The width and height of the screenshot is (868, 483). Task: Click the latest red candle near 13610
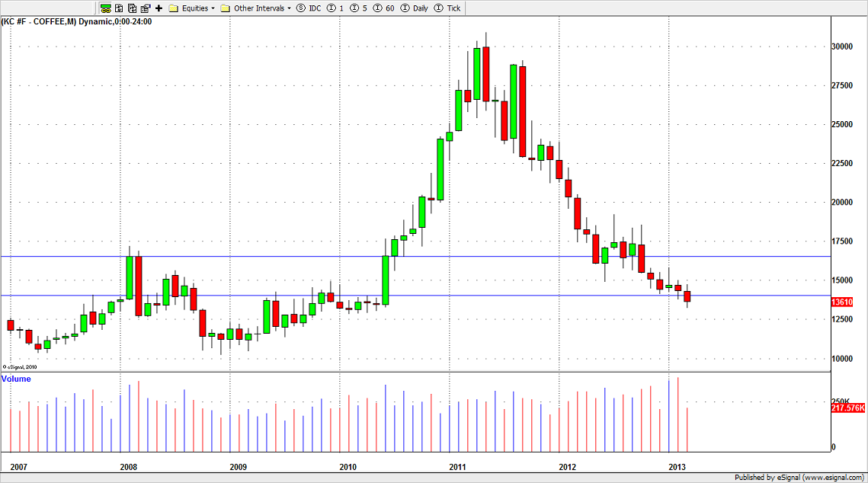pyautogui.click(x=687, y=296)
